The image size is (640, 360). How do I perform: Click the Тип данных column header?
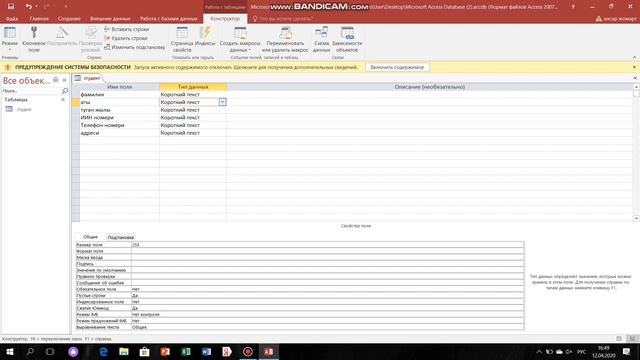[x=193, y=87]
